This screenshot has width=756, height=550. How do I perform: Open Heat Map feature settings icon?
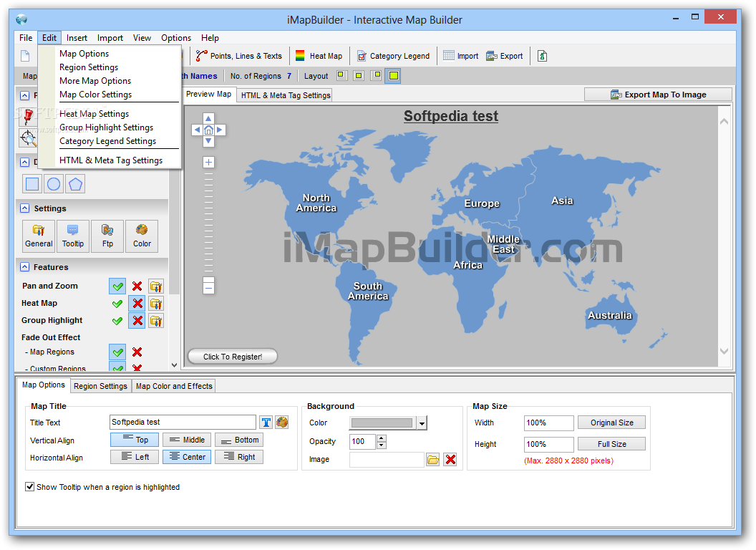[x=156, y=304]
